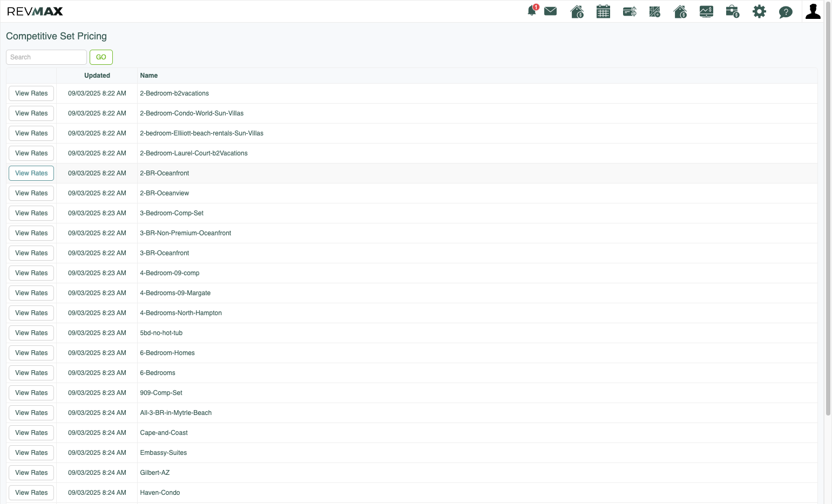The height and width of the screenshot is (504, 832).
Task: View Rates for All-3-BR-in-Mytrle-Beach
Action: [x=31, y=413]
